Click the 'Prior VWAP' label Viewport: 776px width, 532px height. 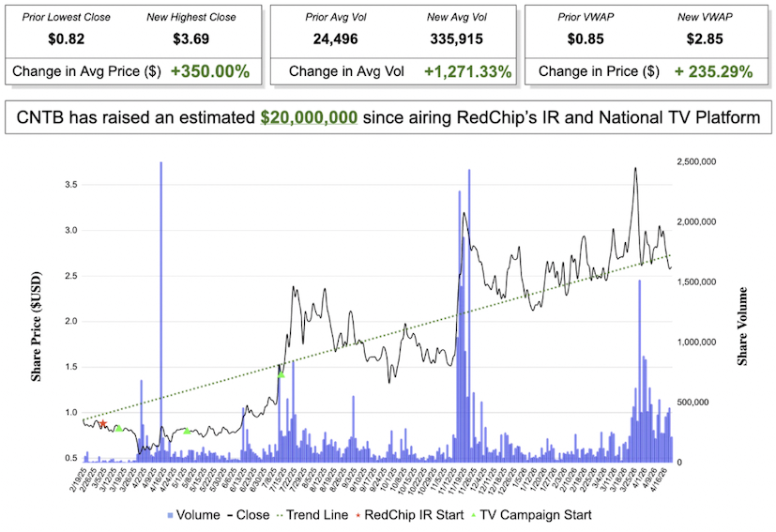(586, 17)
